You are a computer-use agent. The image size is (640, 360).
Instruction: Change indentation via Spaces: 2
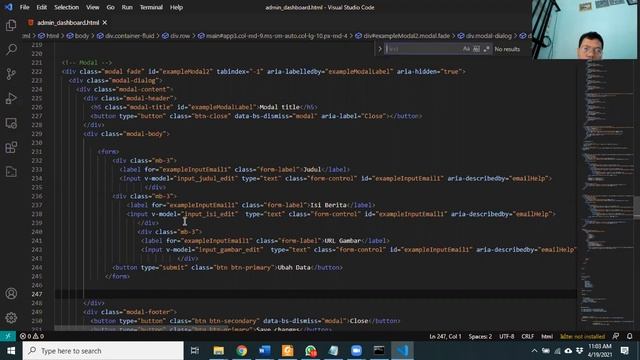pyautogui.click(x=480, y=336)
